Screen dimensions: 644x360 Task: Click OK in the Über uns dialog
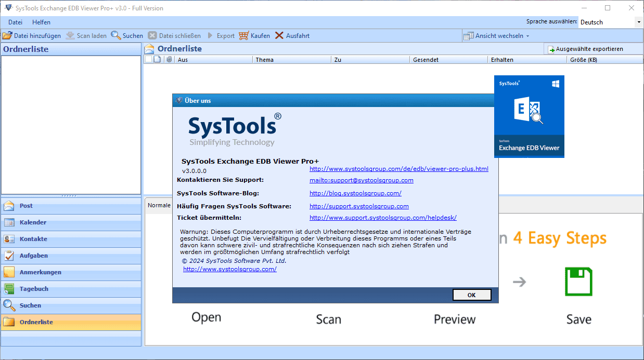click(x=472, y=295)
